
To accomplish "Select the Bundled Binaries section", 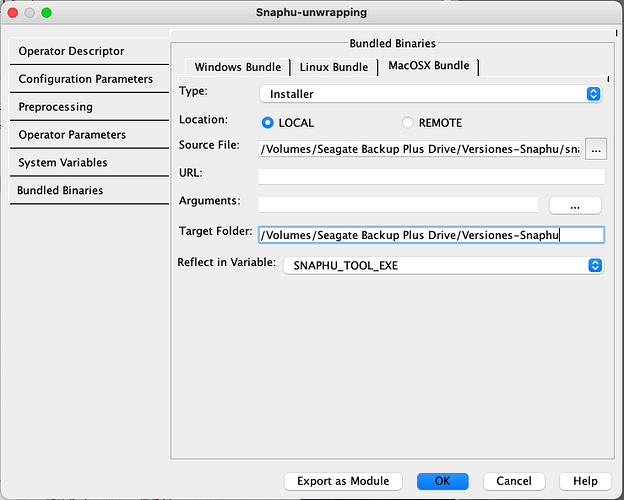I will (x=89, y=190).
